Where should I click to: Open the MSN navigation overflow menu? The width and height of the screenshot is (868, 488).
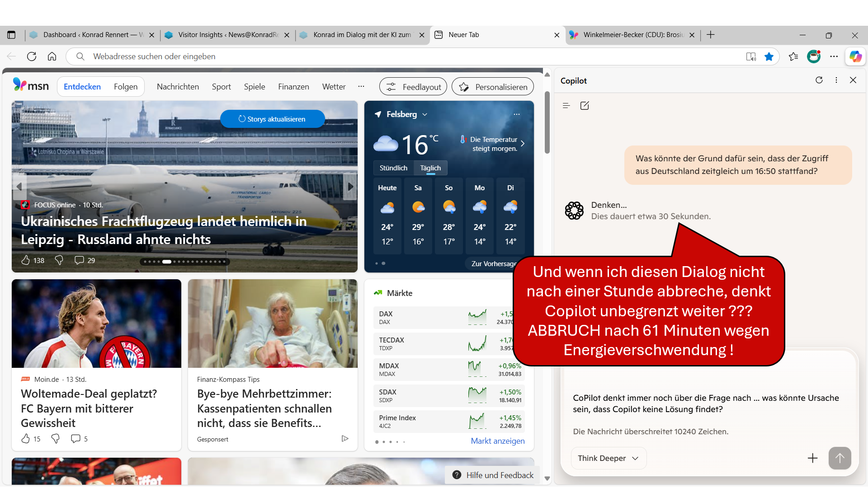361,86
